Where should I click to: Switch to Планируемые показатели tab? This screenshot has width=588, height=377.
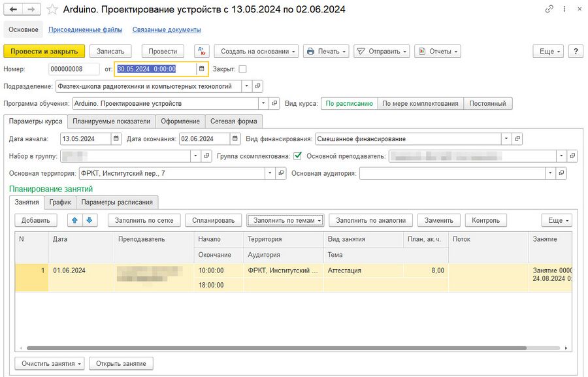point(111,121)
